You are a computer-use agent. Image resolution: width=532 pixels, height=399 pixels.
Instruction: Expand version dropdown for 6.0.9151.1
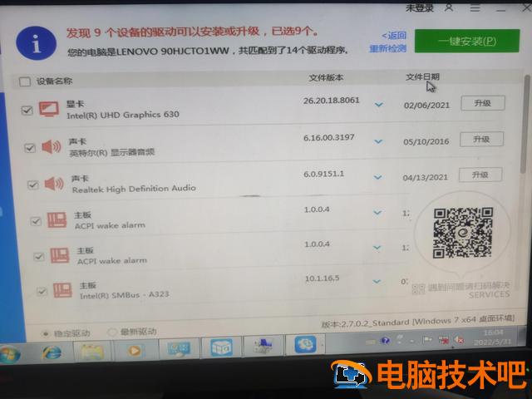(x=377, y=177)
